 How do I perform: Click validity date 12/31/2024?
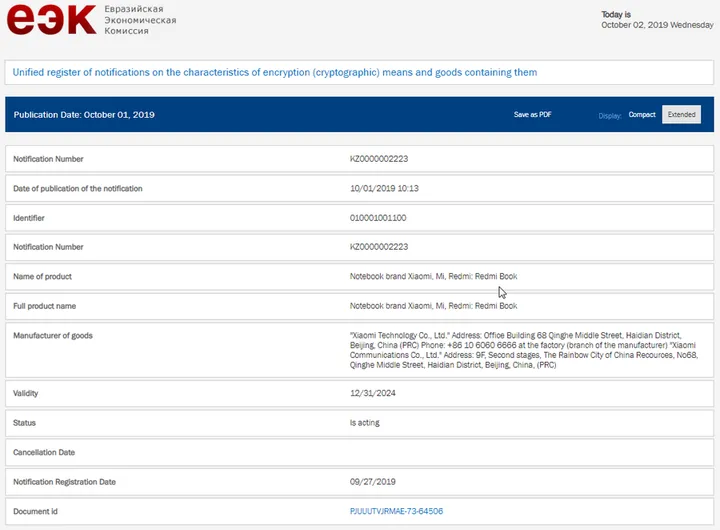point(372,393)
